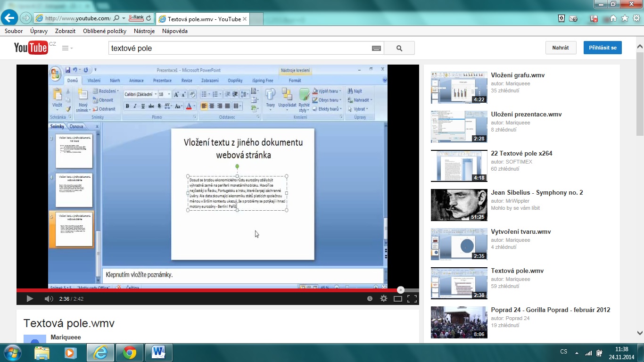Open Textová pole.wmv in the suggestions list
This screenshot has height=362, width=644.
tap(517, 271)
